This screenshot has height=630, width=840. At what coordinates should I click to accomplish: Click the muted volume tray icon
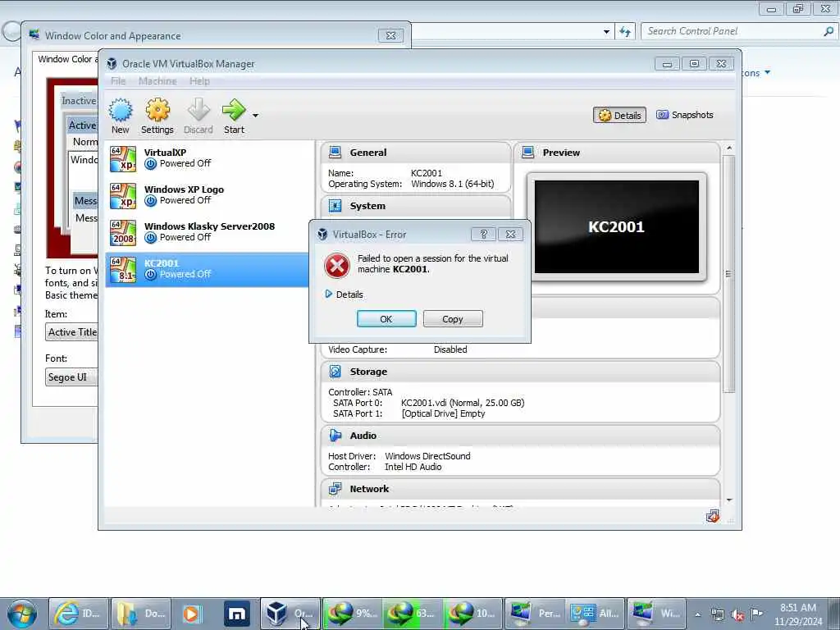(737, 614)
